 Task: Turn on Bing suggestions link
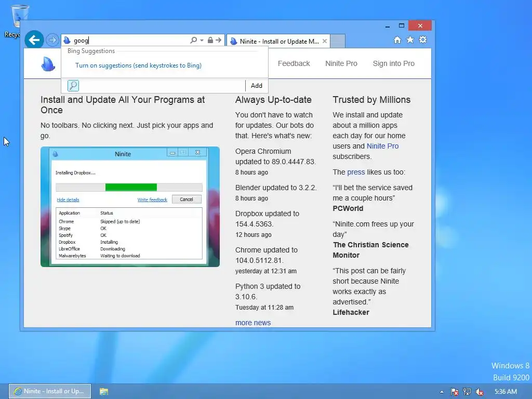click(x=138, y=65)
